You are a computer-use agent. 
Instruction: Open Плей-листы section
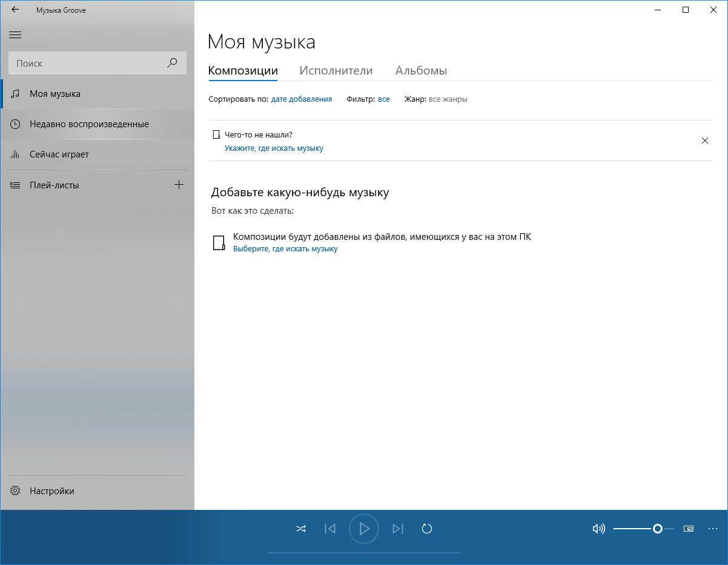pyautogui.click(x=85, y=185)
